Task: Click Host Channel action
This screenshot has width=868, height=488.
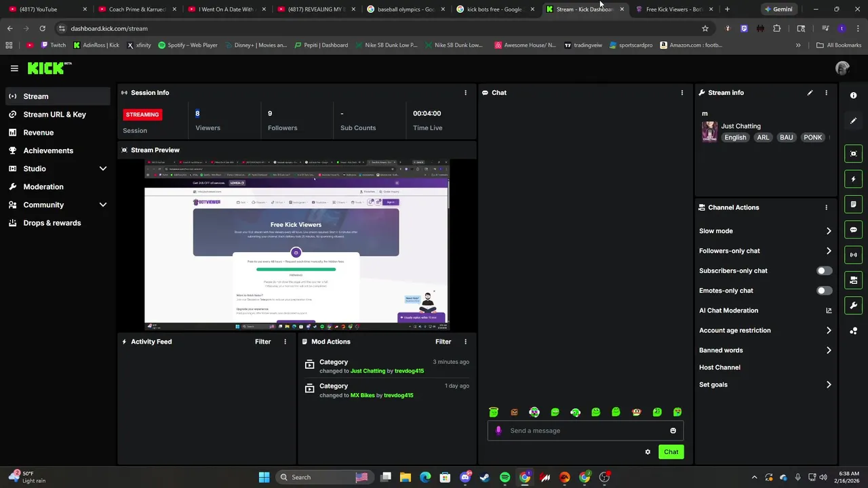Action: (x=719, y=367)
